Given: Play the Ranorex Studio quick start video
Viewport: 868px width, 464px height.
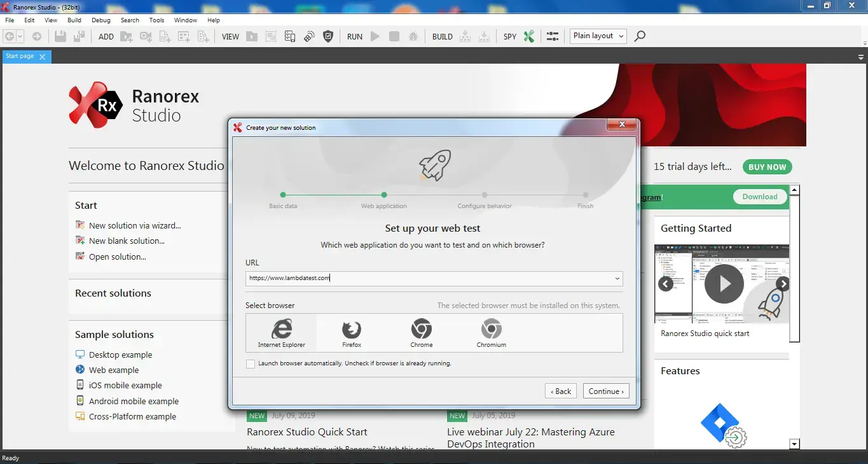Looking at the screenshot, I should pos(722,284).
